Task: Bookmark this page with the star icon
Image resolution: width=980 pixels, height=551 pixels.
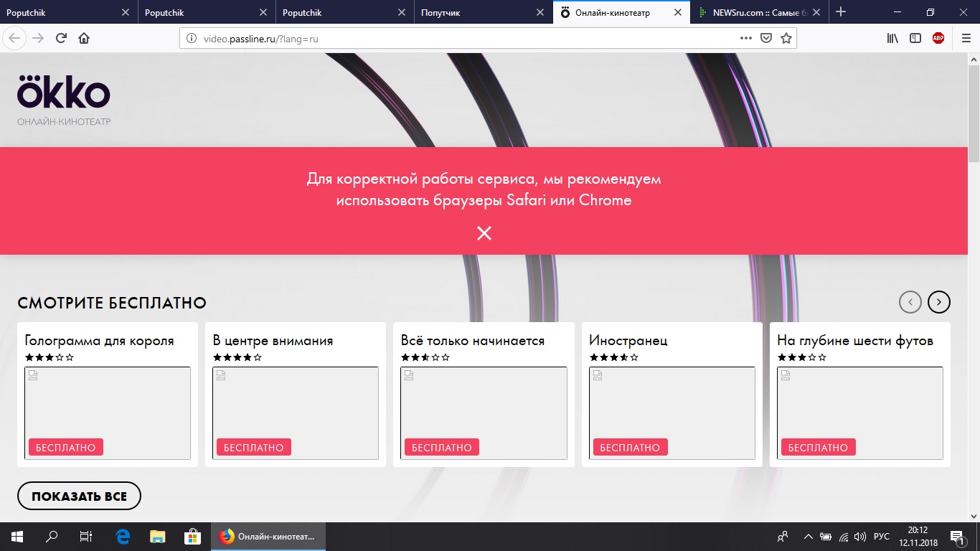Action: coord(786,39)
